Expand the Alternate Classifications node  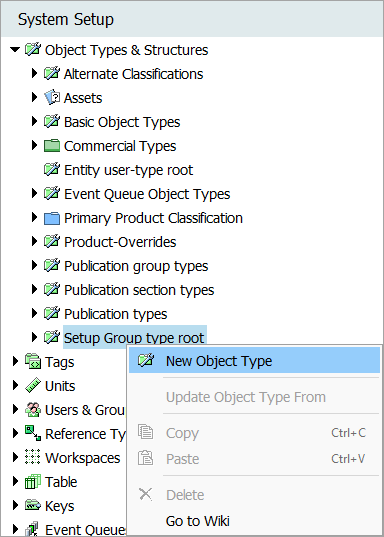(x=34, y=74)
